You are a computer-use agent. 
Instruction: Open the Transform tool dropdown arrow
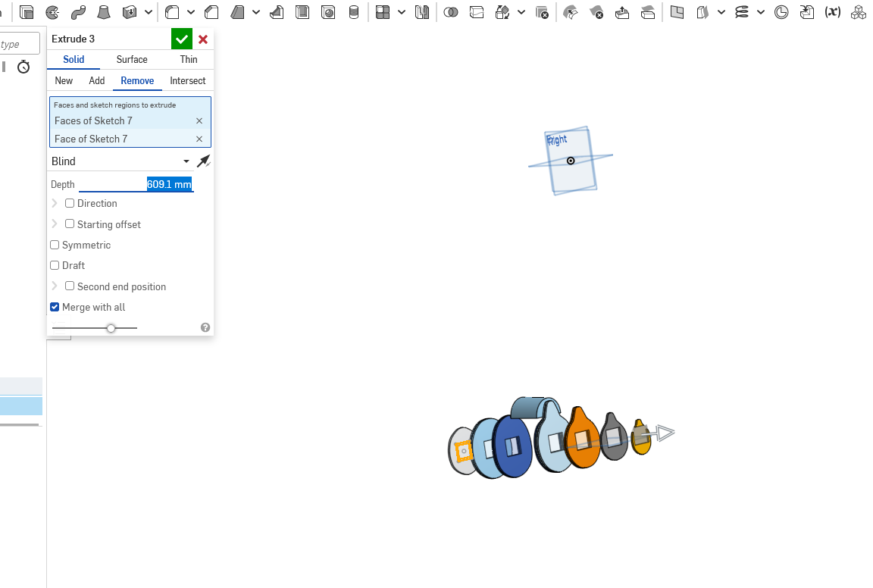click(x=521, y=12)
